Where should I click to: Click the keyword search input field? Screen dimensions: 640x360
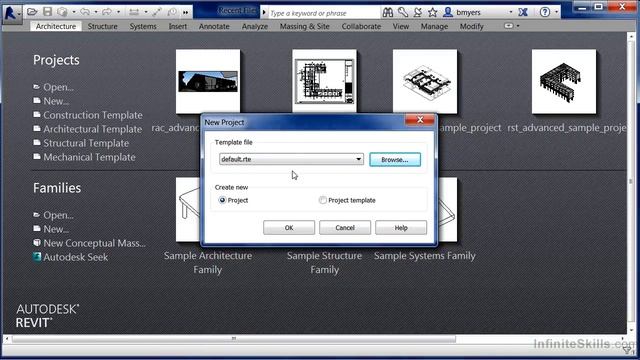click(324, 13)
